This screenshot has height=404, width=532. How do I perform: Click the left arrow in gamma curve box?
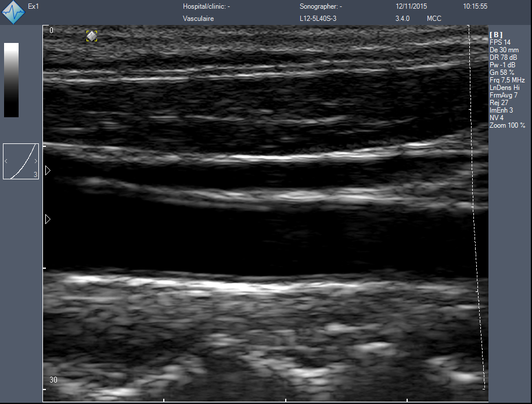click(x=6, y=161)
